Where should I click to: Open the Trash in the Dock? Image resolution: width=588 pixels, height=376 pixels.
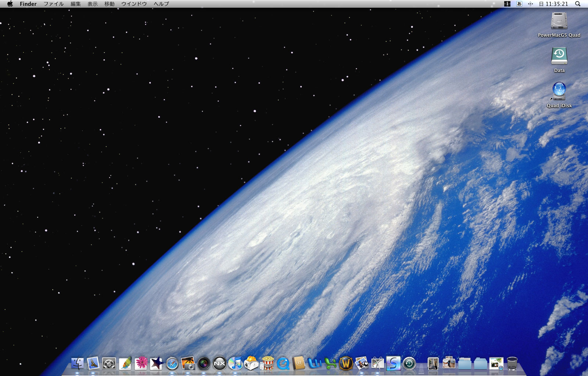coord(512,364)
